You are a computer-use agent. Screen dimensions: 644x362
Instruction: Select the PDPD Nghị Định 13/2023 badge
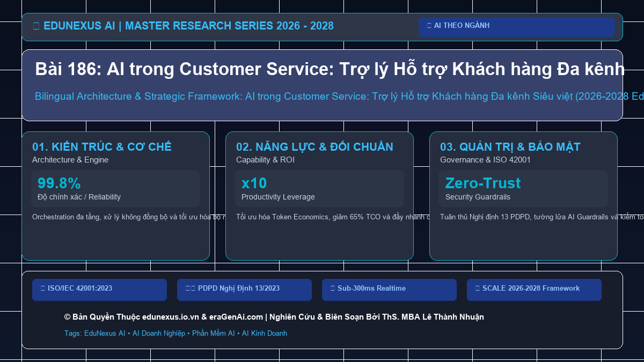[244, 290]
